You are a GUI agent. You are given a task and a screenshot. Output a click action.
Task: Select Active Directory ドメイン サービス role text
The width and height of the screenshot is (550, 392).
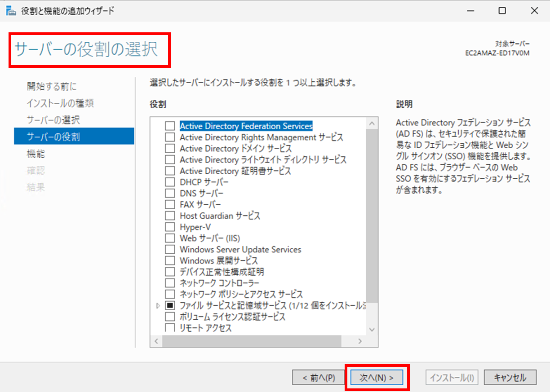point(235,148)
